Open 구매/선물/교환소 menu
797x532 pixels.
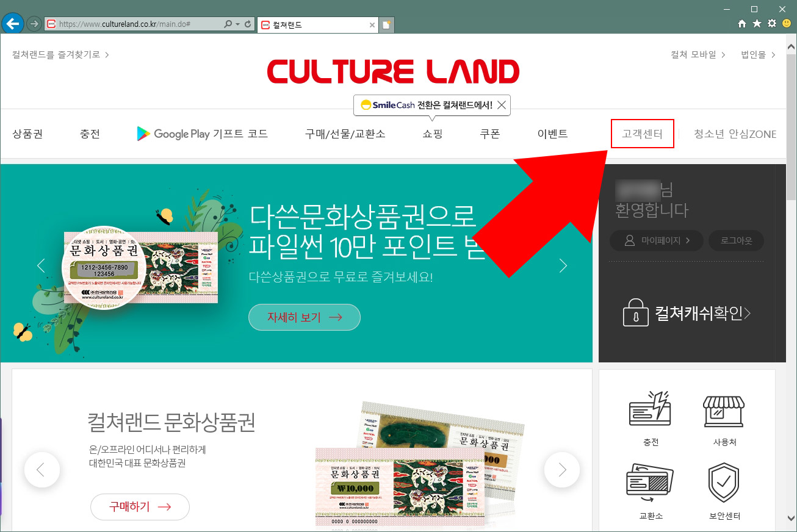(x=345, y=134)
